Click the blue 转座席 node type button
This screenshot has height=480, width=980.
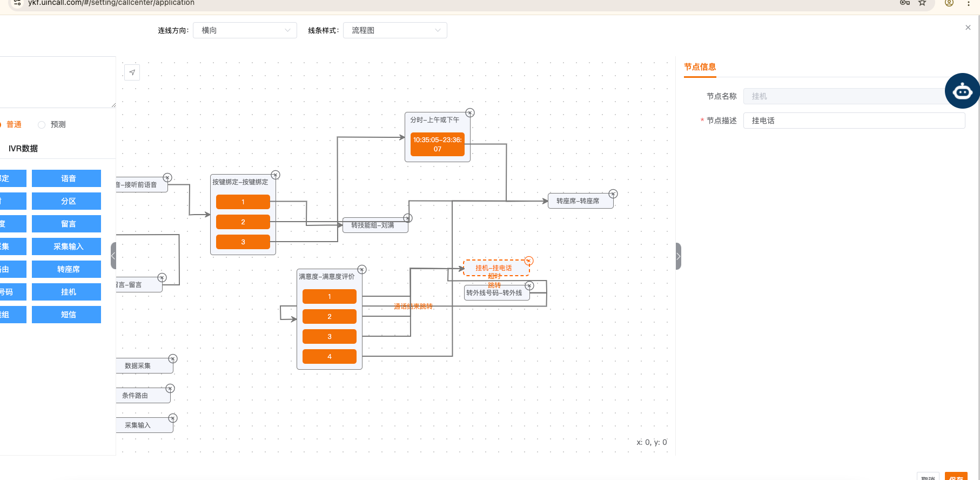(66, 269)
